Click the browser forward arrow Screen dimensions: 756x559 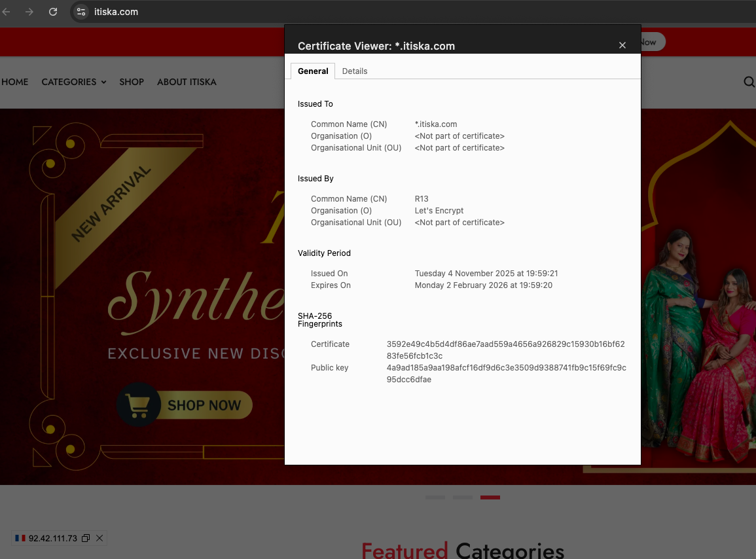[29, 12]
